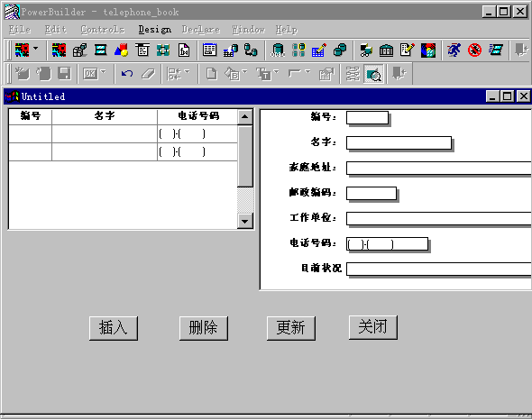The image size is (532, 420).
Task: Click the Library (building) painter icon
Action: 387,50
